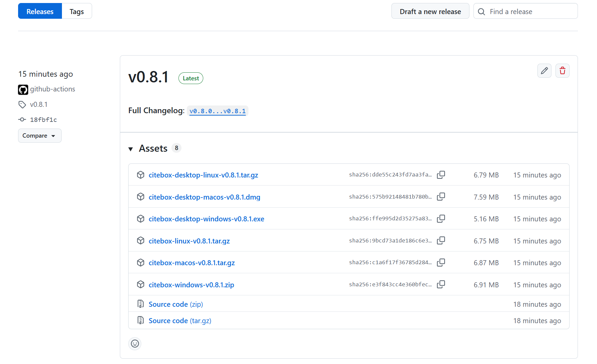Copy SHA256 for citebox-desktop-macos dmg
This screenshot has width=597, height=364.
pos(441,197)
